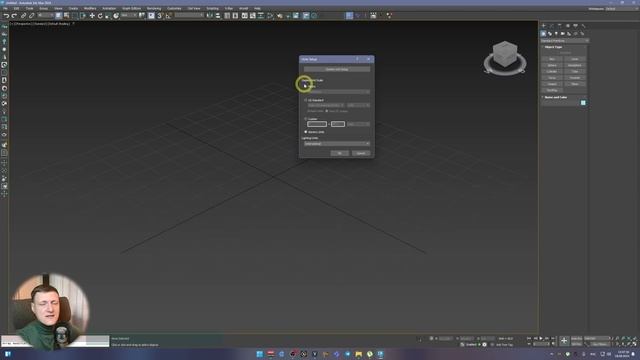Screen dimensions: 640x360
Task: Open the Customize menu
Action: 174,8
